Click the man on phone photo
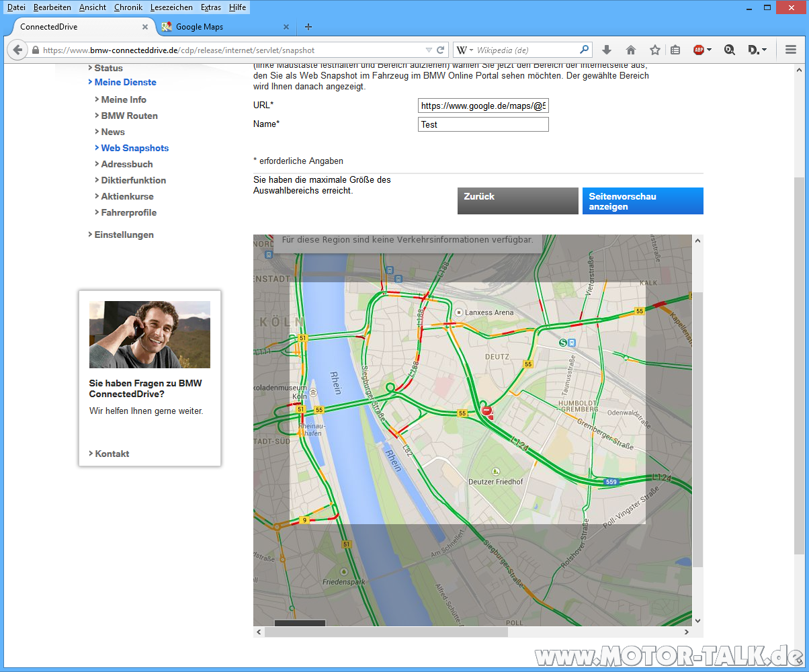The width and height of the screenshot is (809, 672). pyautogui.click(x=150, y=335)
